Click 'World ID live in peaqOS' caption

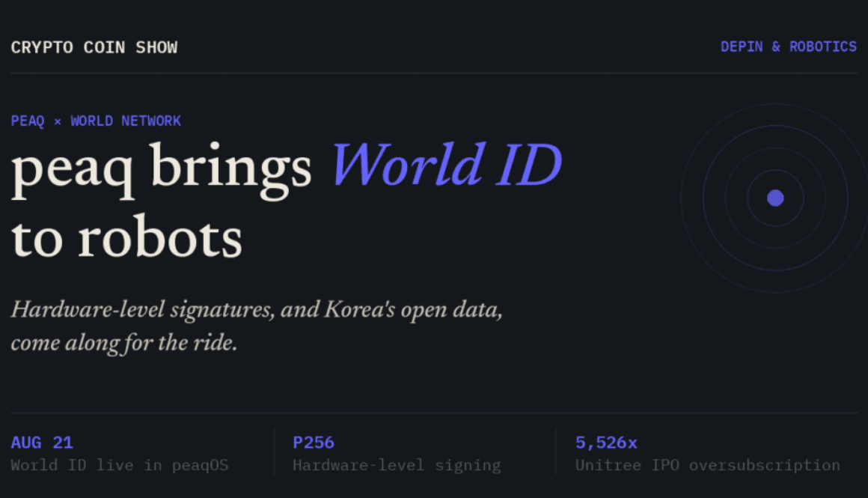pos(120,465)
